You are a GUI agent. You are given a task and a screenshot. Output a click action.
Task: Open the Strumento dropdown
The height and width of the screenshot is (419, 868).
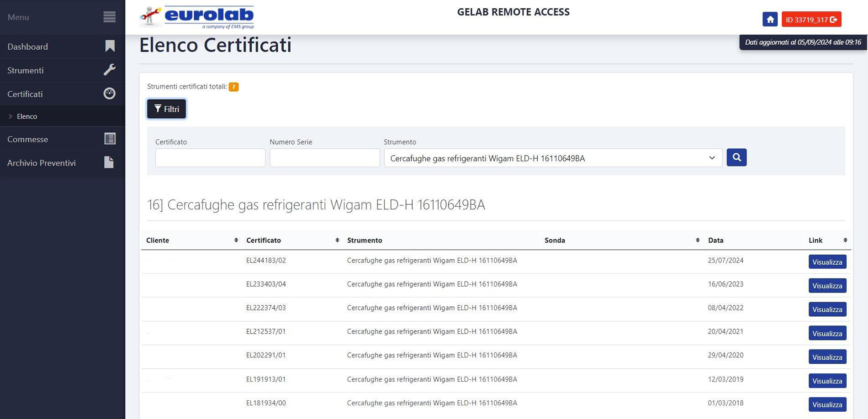point(553,158)
